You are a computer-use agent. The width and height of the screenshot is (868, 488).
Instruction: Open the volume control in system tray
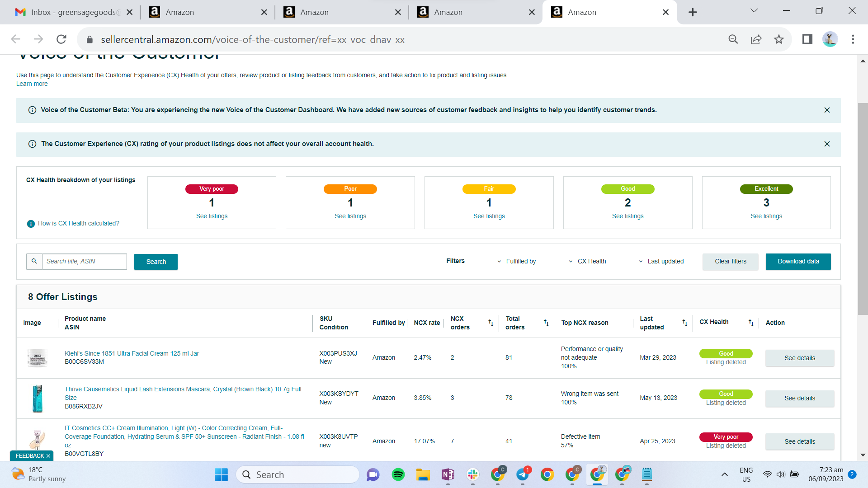781,474
